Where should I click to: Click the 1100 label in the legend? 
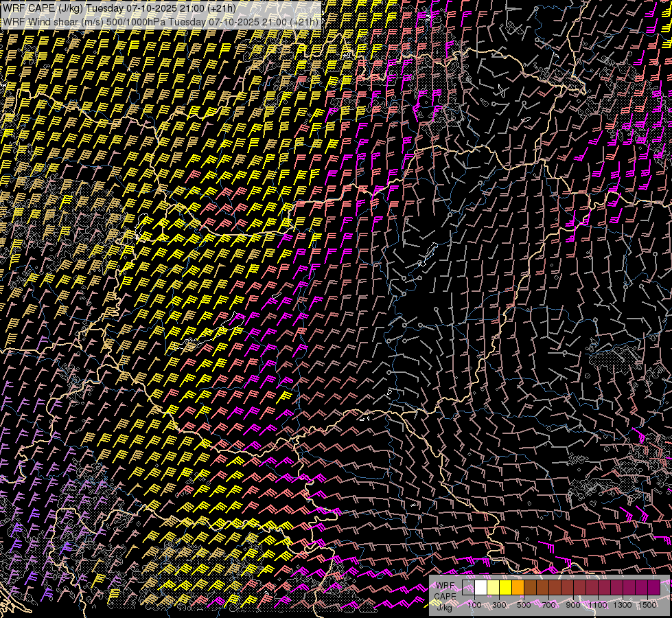(598, 605)
